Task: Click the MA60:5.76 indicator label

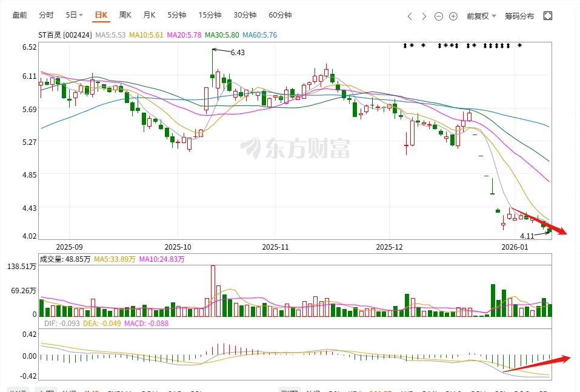Action: [x=259, y=35]
